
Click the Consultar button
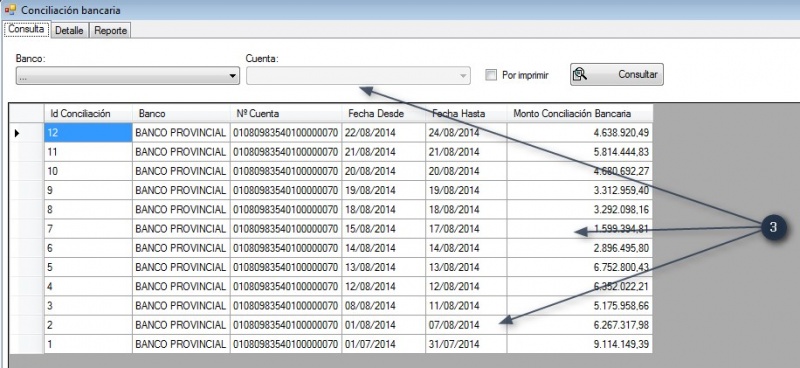[x=616, y=75]
